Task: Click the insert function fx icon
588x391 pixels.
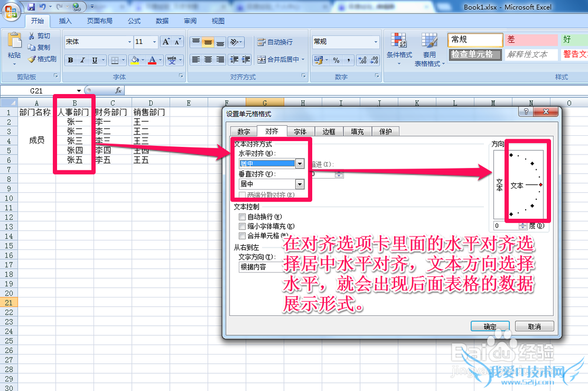Action: tap(118, 91)
